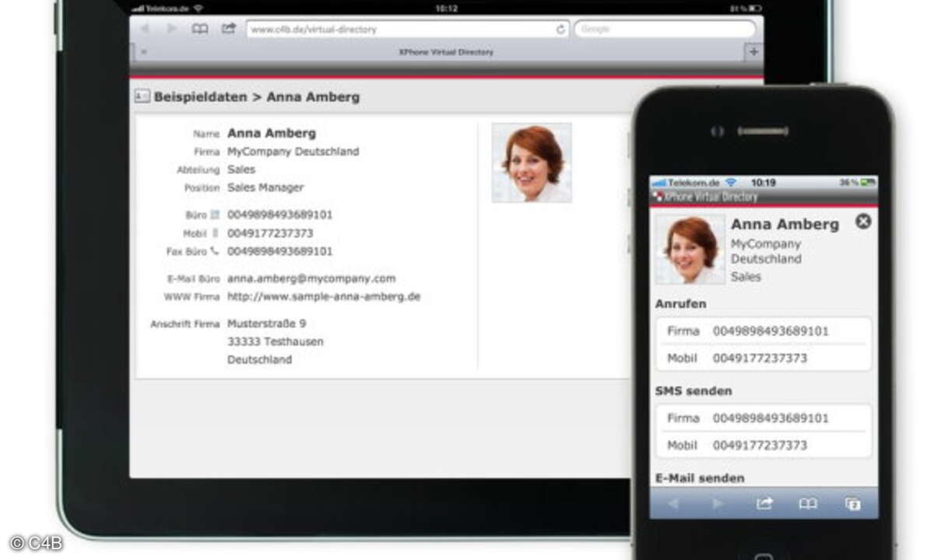Click the E-Mail senden heading on iPhone
This screenshot has width=934, height=560.
[x=700, y=478]
